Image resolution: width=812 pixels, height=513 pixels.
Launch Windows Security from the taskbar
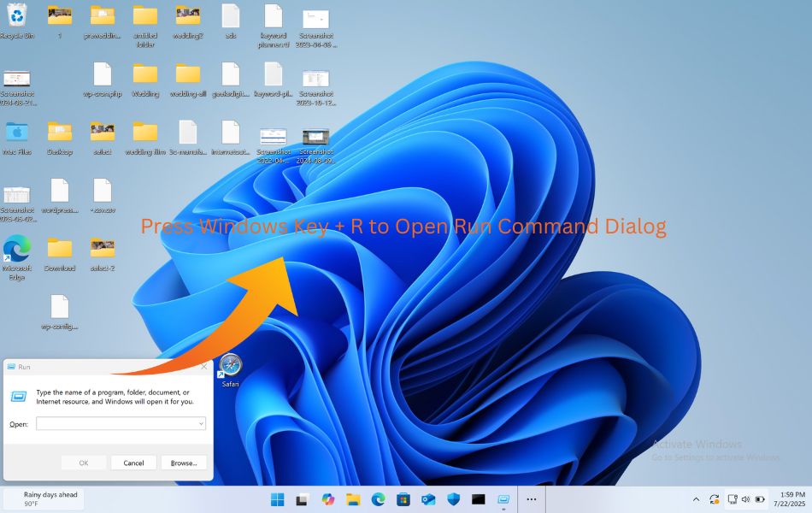pos(452,498)
